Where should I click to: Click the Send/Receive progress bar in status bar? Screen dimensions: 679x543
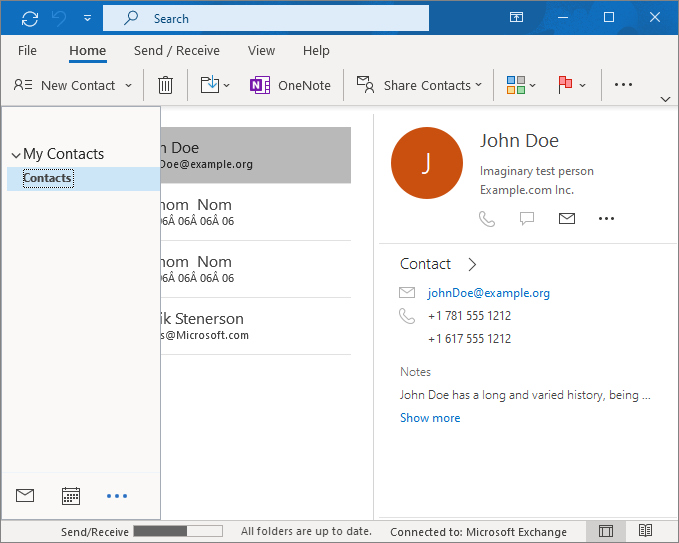[178, 531]
